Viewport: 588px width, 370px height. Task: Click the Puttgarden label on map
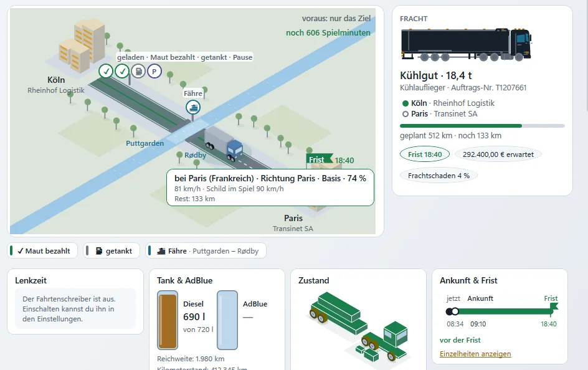145,143
